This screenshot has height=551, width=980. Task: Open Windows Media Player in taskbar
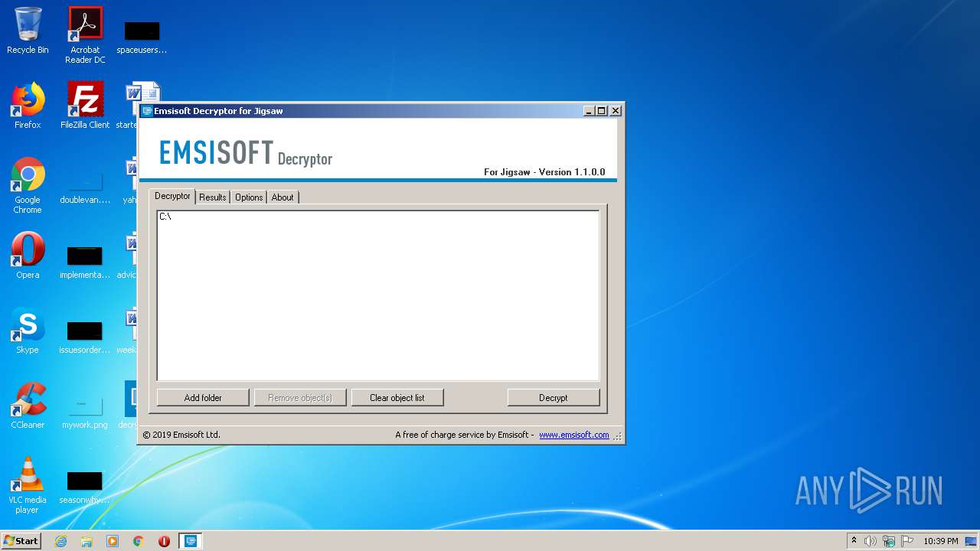click(x=113, y=541)
